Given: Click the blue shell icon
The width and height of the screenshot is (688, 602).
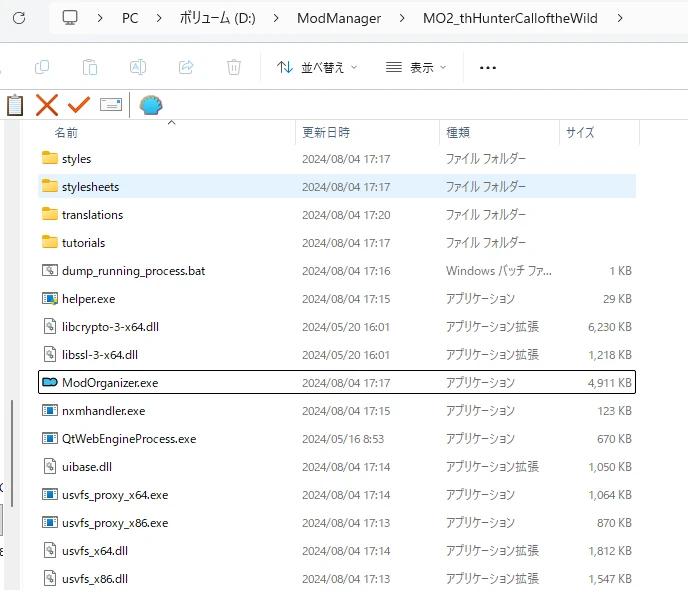Looking at the screenshot, I should click(x=151, y=105).
